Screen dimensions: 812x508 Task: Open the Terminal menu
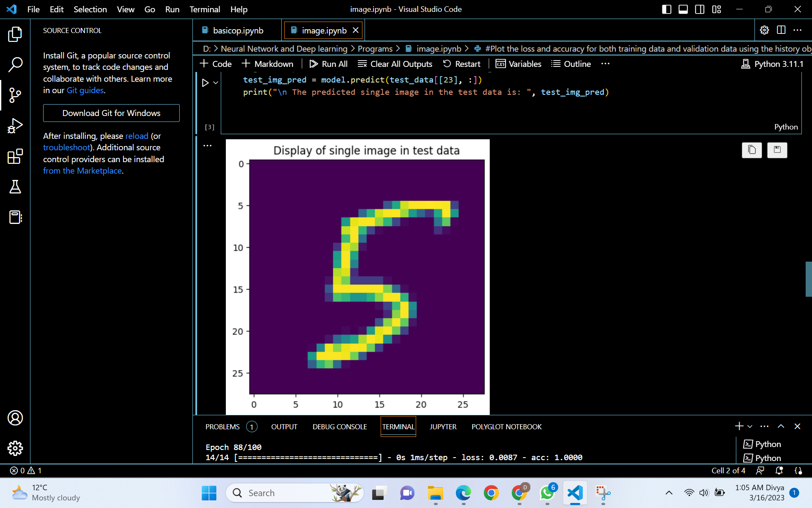point(205,9)
